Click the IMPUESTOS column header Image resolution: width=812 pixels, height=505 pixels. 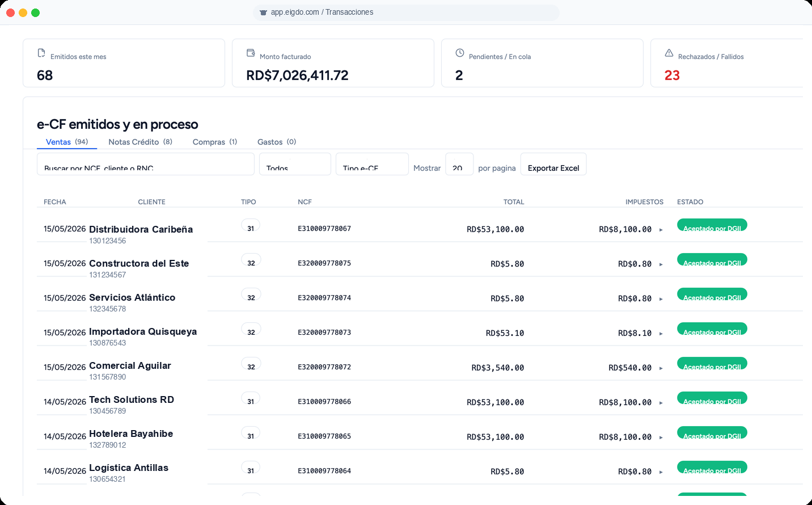[644, 202]
